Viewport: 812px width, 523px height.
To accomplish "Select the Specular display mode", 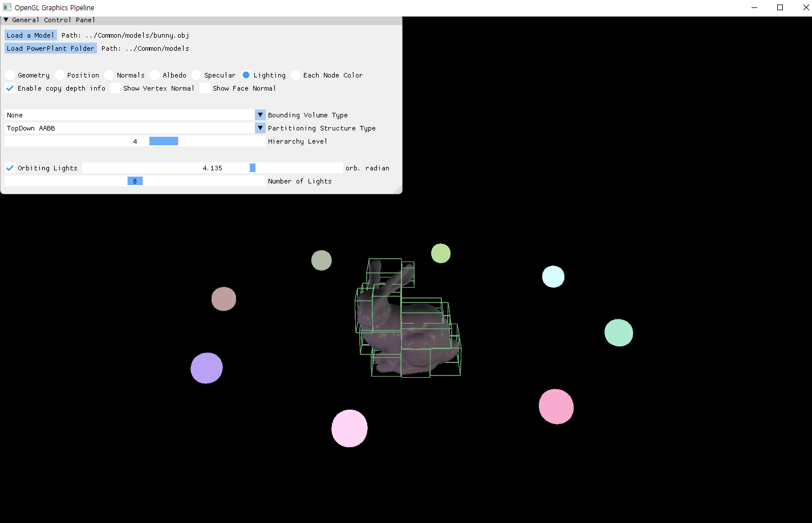I will (196, 75).
